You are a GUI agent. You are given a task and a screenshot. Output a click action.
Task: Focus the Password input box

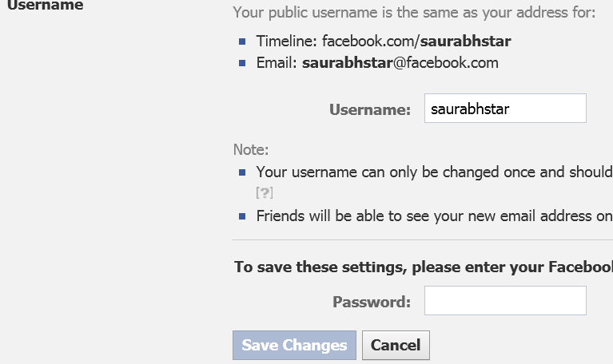pyautogui.click(x=505, y=301)
